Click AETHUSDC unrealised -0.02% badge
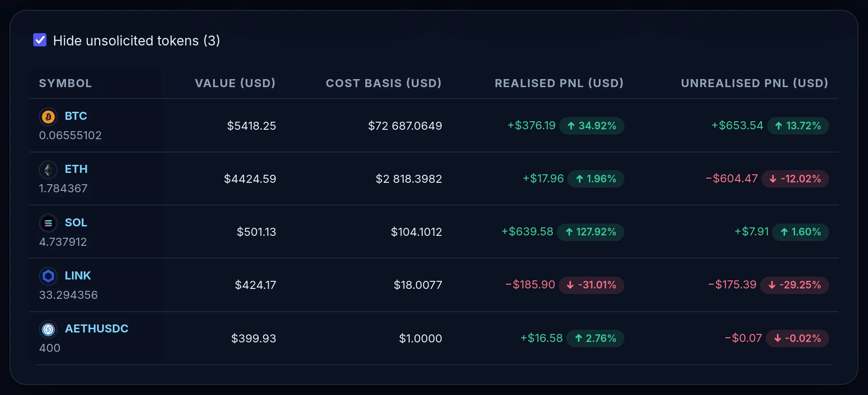This screenshot has width=868, height=395. pos(797,339)
